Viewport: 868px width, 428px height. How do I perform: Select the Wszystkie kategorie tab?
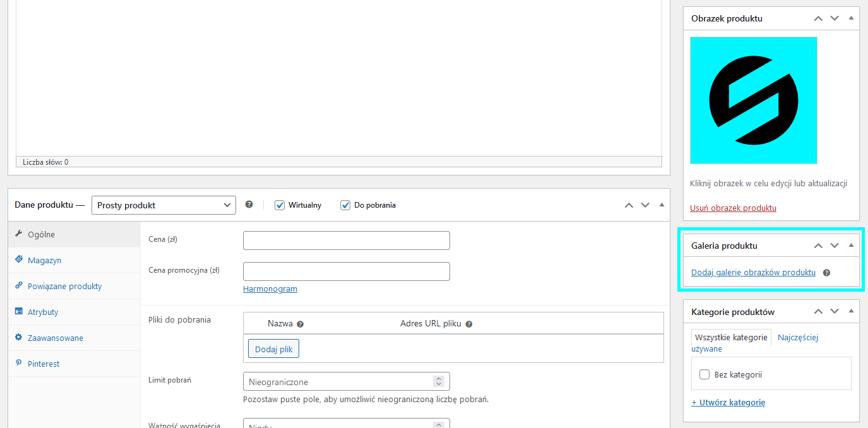pyautogui.click(x=730, y=337)
